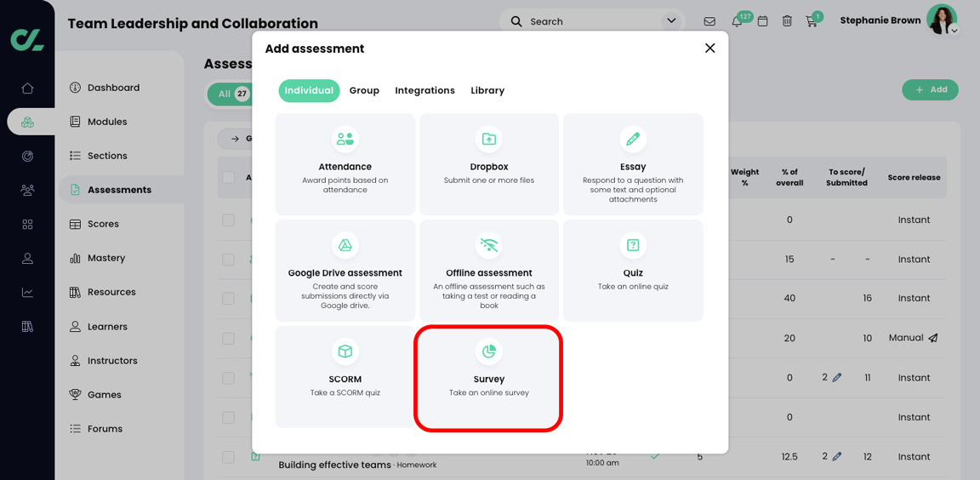Expand the search options dropdown arrow

(x=672, y=21)
